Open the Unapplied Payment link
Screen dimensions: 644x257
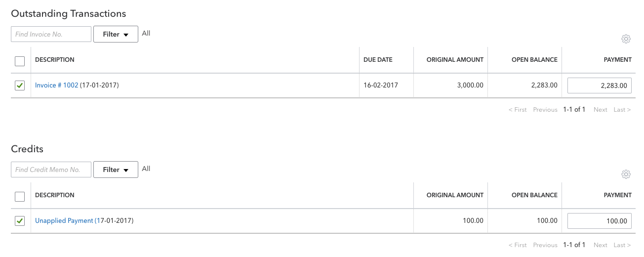pos(64,220)
